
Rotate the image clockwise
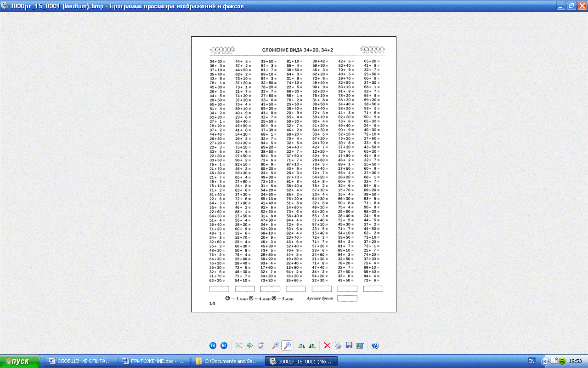click(x=301, y=345)
